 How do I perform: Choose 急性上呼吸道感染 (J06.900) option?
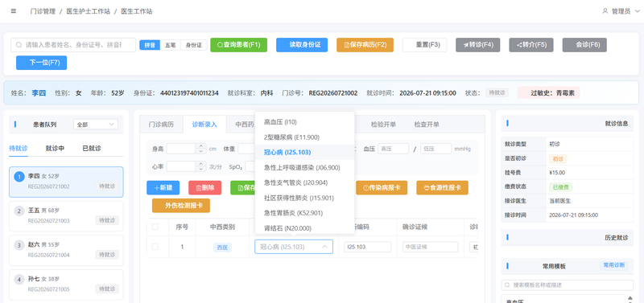pos(305,167)
